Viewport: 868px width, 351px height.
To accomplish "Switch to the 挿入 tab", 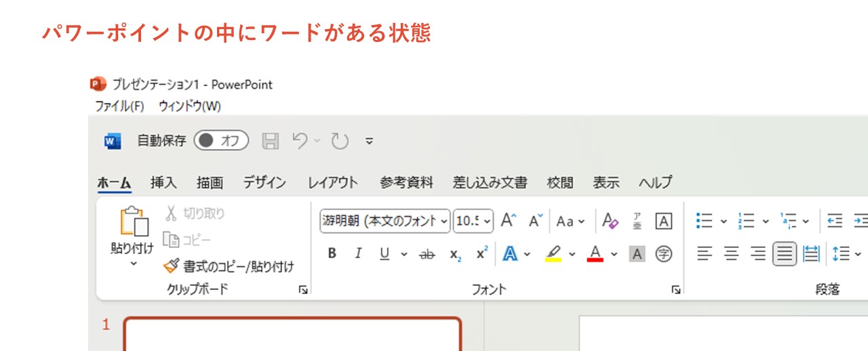I will click(163, 182).
